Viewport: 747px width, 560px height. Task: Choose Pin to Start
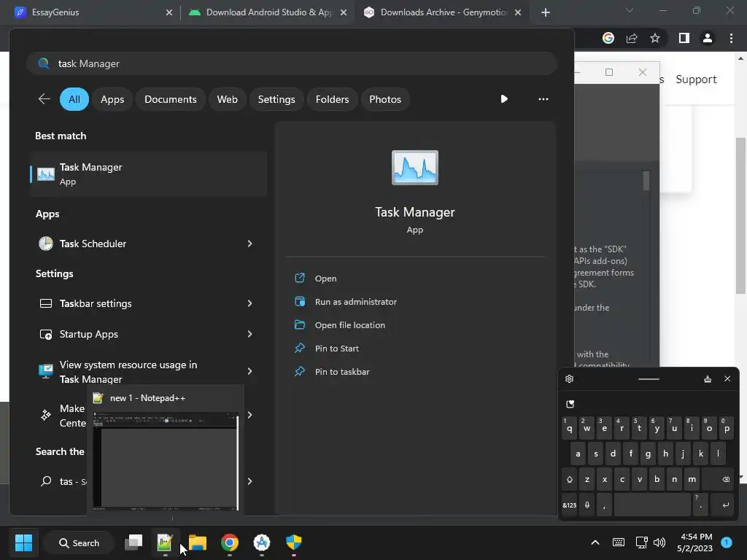337,348
